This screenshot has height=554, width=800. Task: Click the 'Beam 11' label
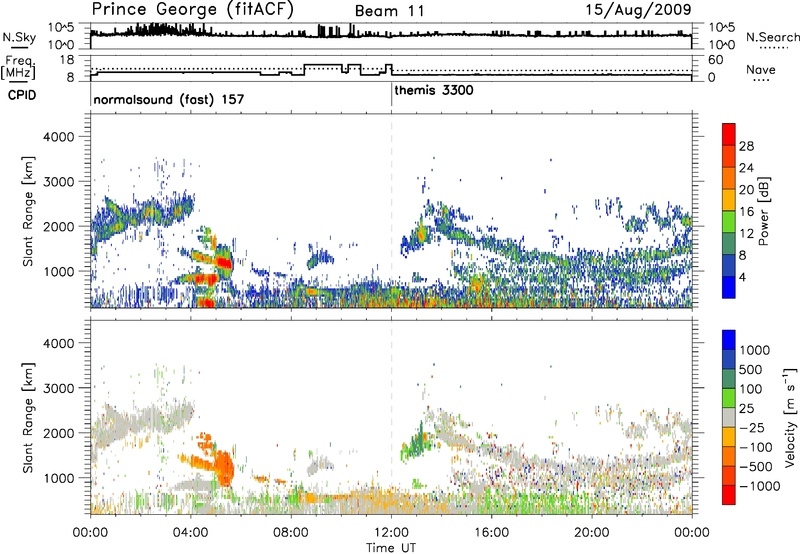click(389, 11)
